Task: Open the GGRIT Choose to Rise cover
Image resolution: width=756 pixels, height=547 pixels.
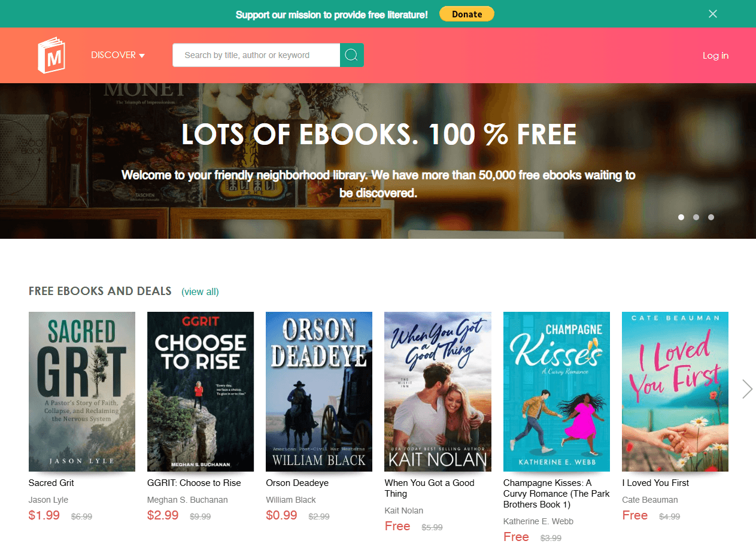Action: coord(201,391)
